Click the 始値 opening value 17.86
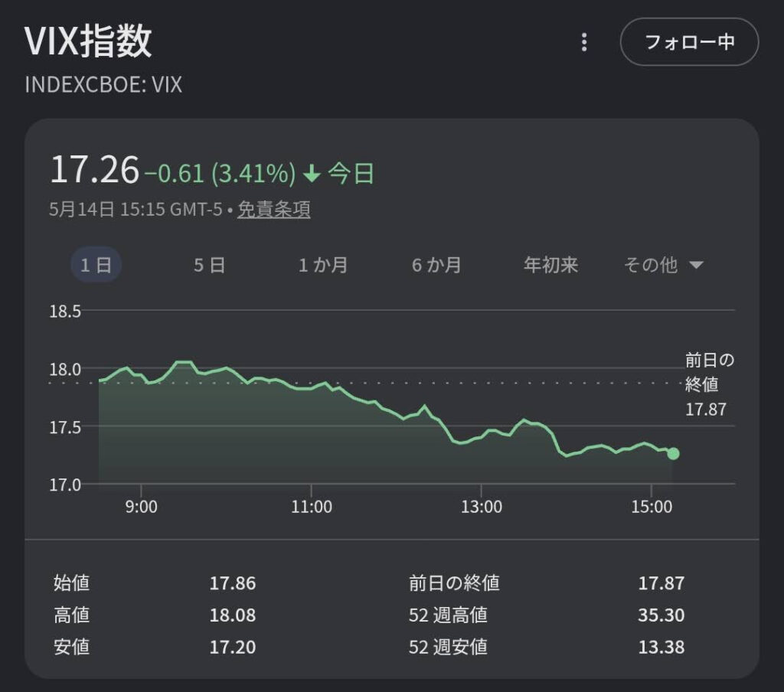The width and height of the screenshot is (784, 692). point(233,583)
